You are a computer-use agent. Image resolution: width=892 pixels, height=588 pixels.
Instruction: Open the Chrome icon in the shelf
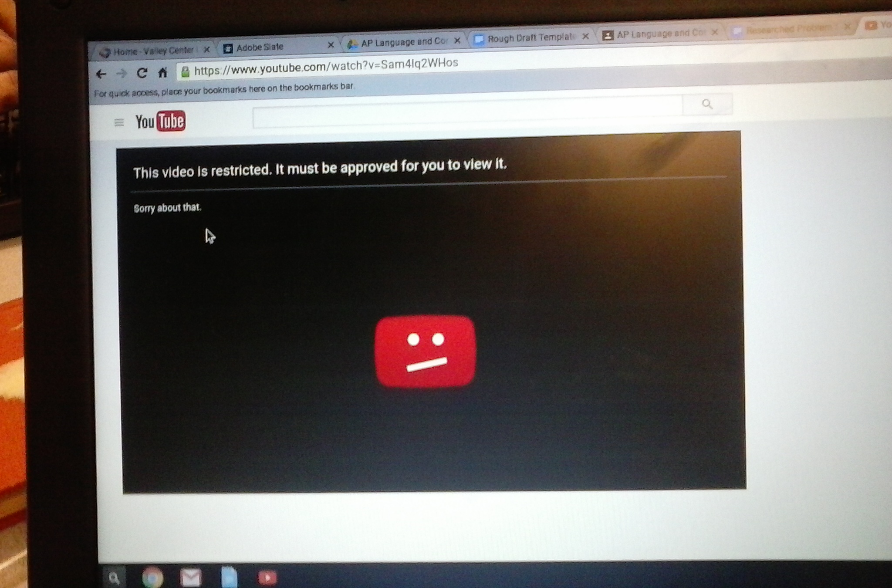click(x=152, y=578)
